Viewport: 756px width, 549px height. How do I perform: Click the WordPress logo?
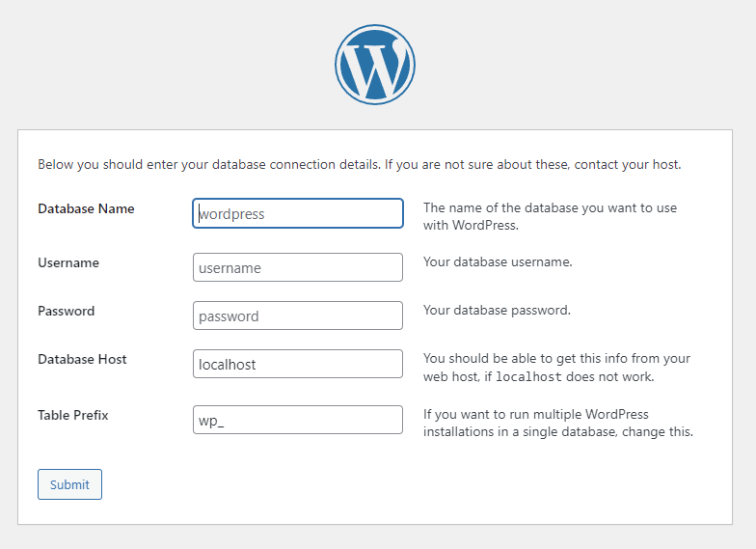(375, 65)
